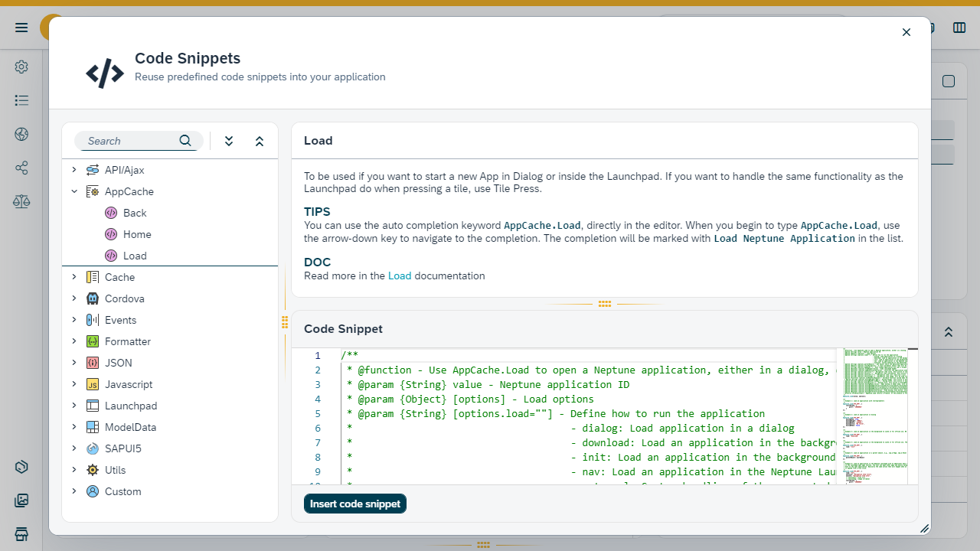
Task: Open the store icon in sidebar
Action: [x=21, y=533]
